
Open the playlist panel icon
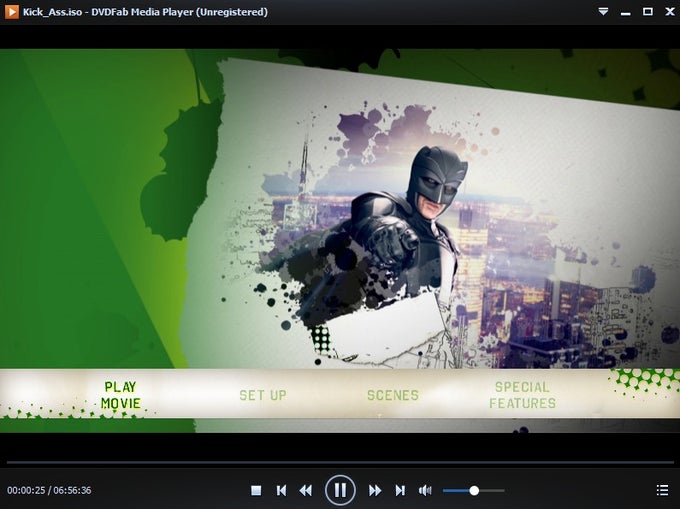tap(662, 490)
